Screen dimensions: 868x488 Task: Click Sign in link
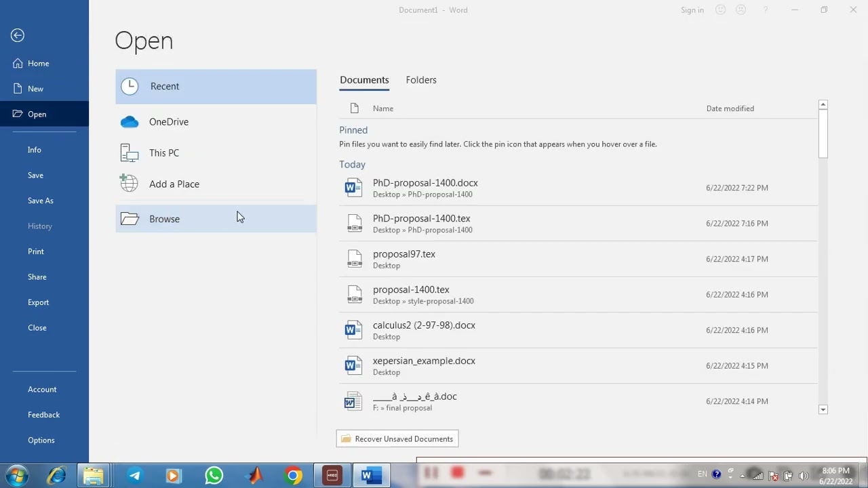[x=692, y=10]
